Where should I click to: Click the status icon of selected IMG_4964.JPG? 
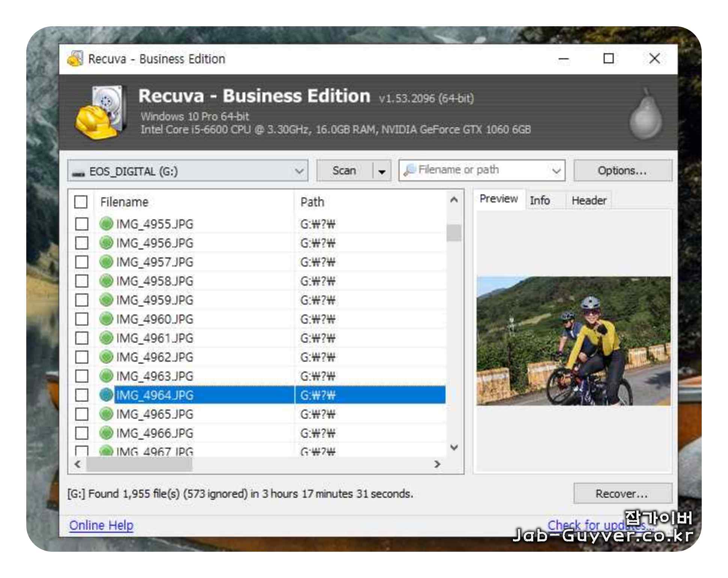106,395
